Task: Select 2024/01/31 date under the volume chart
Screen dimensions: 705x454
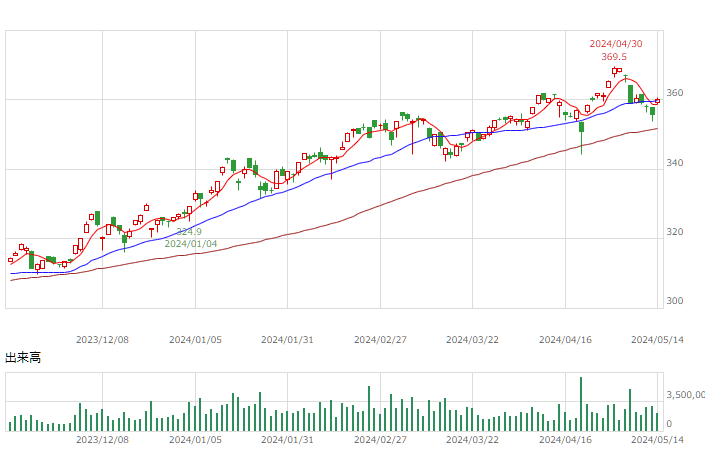Action: point(287,439)
